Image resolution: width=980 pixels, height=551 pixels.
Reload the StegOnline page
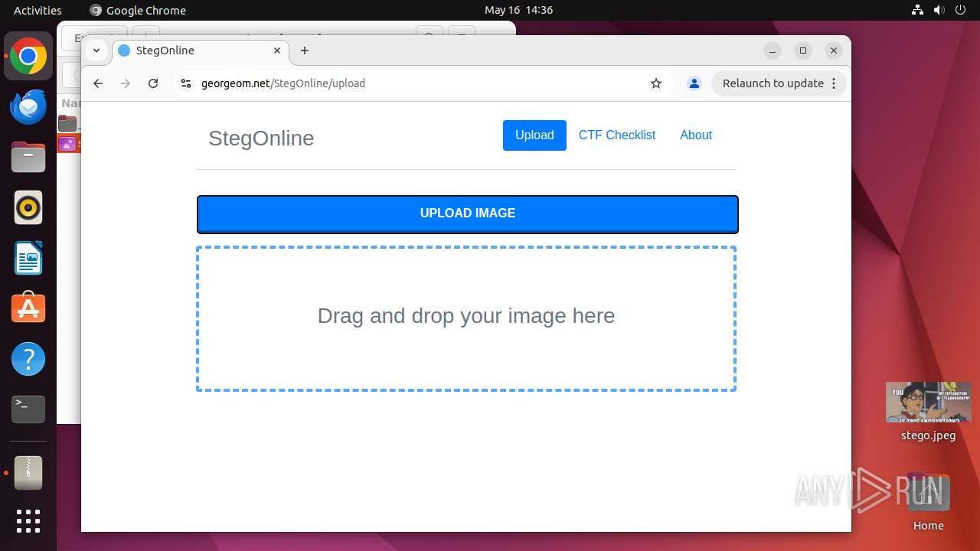[153, 83]
